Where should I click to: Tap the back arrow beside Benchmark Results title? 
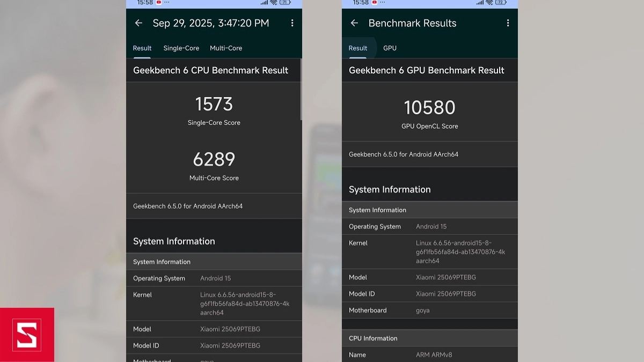(354, 23)
